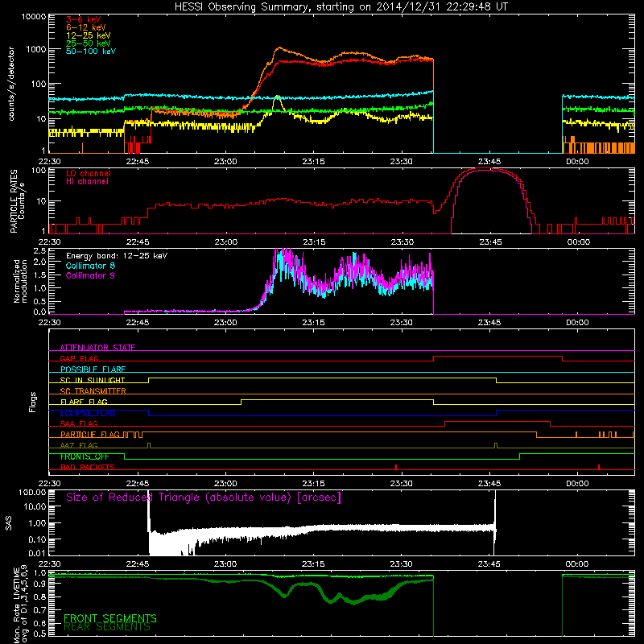The height and width of the screenshot is (644, 644).
Task: Click the ATTENUATOR_STATE flag label
Action: tap(97, 348)
